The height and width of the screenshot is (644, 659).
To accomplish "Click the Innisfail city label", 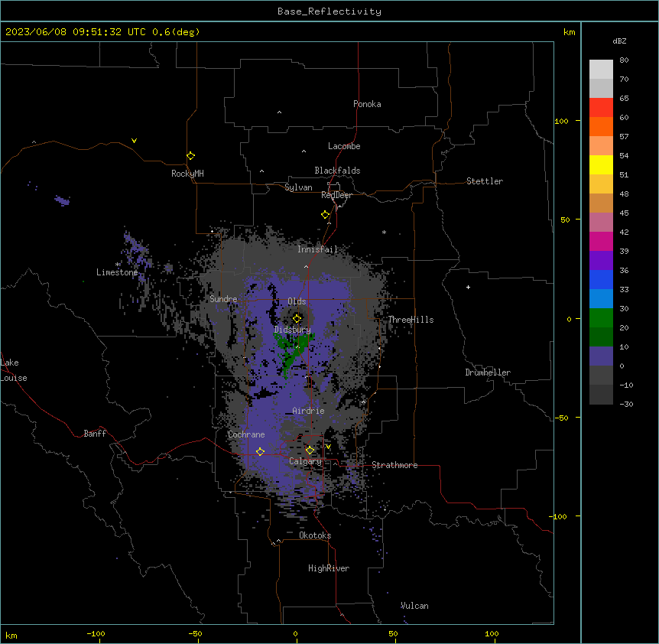I will click(x=317, y=249).
